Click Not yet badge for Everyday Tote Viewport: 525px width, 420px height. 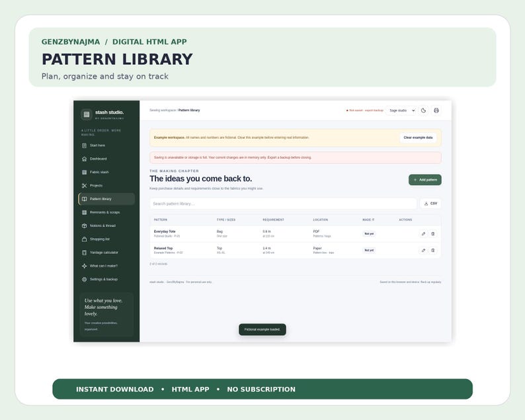369,233
